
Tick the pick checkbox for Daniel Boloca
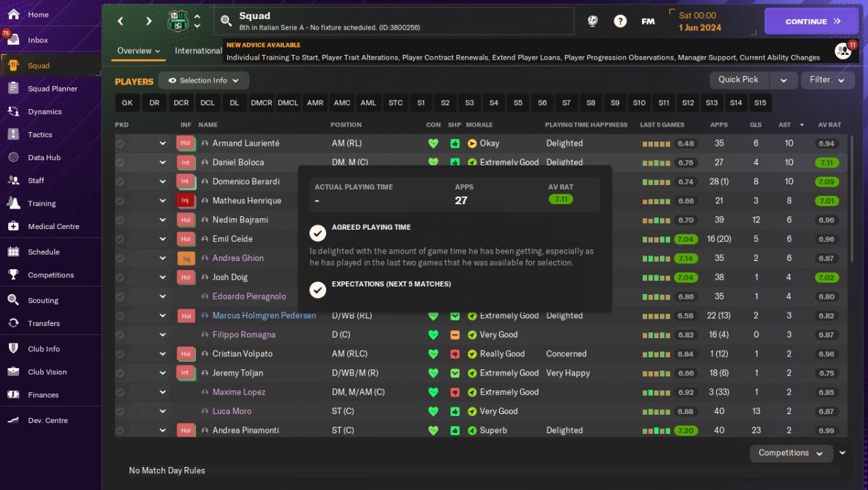coord(120,163)
